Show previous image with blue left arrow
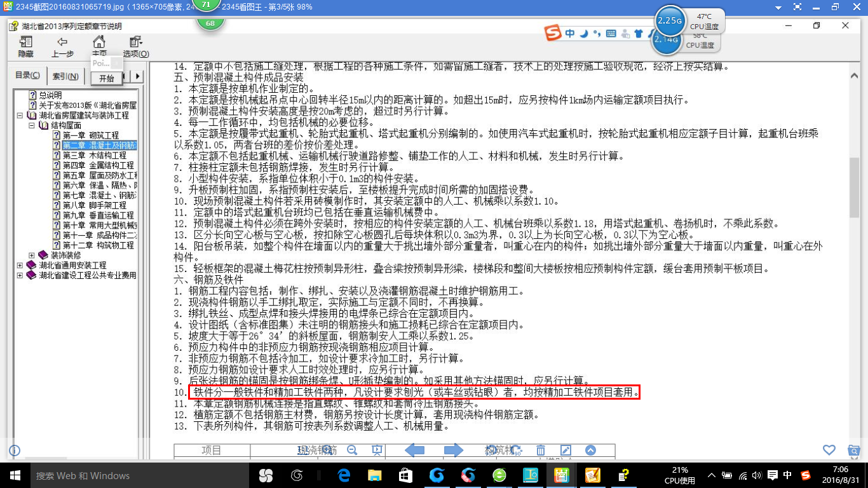This screenshot has width=868, height=488. tap(415, 450)
